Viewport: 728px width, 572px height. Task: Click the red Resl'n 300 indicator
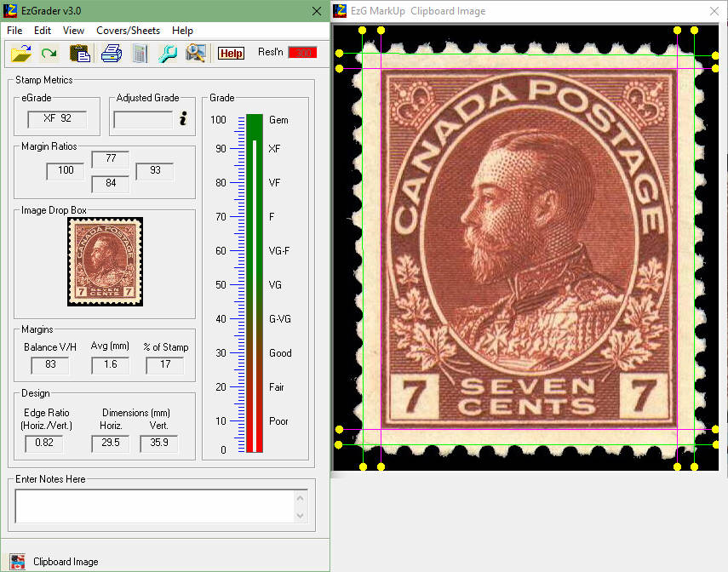(303, 52)
